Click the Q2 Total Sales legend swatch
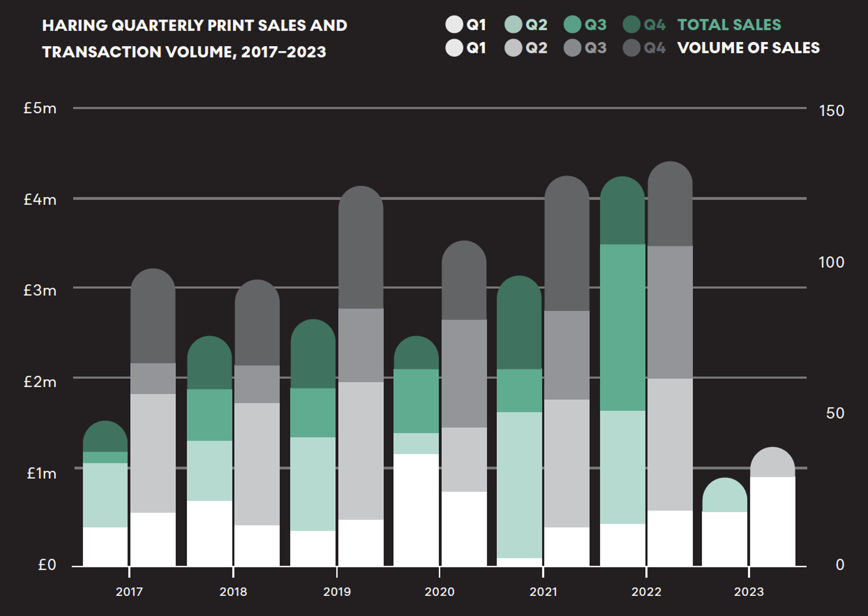 pyautogui.click(x=513, y=25)
